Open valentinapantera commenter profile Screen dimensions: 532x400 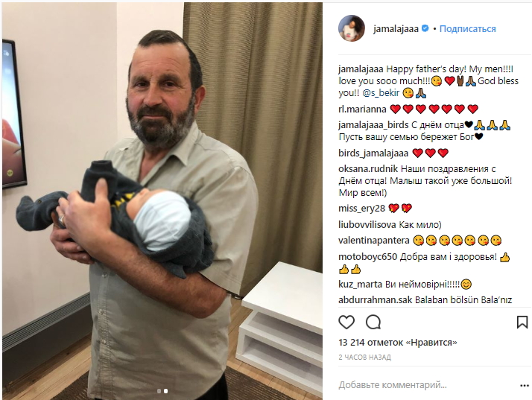(374, 241)
